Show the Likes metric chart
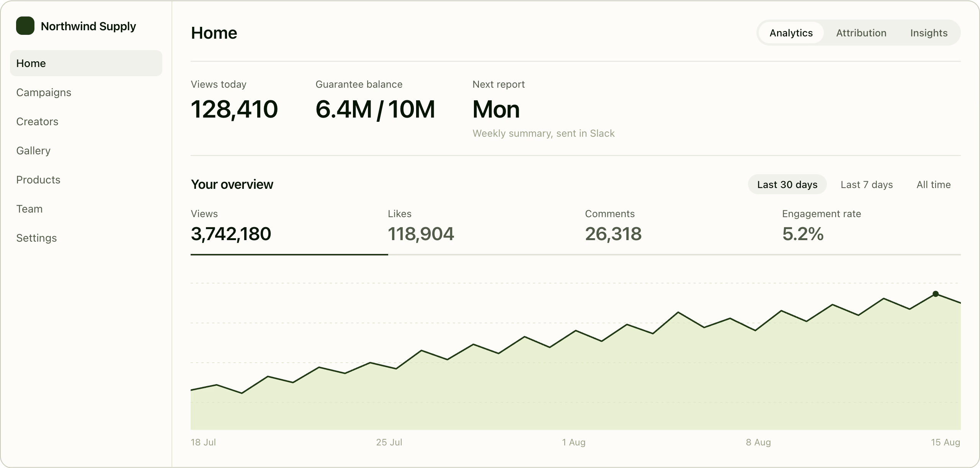 486,230
